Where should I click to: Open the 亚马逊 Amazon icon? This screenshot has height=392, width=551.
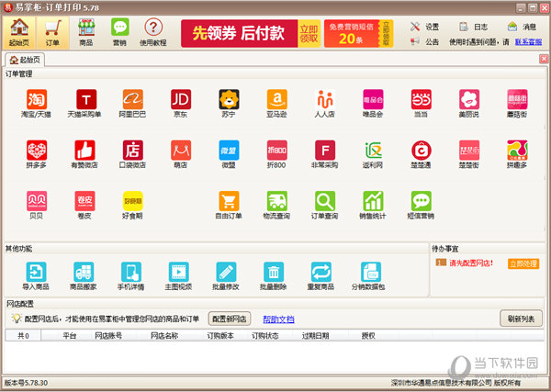tap(277, 99)
